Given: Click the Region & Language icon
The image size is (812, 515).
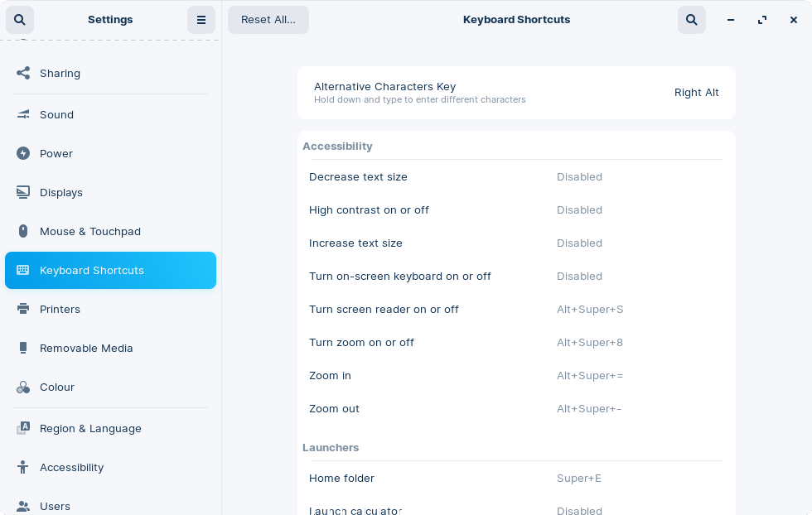Looking at the screenshot, I should pyautogui.click(x=22, y=428).
